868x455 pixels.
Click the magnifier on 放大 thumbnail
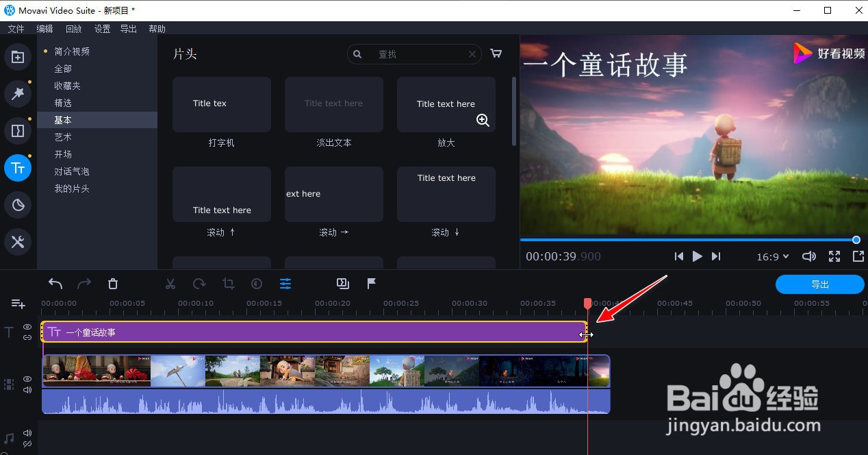click(483, 120)
